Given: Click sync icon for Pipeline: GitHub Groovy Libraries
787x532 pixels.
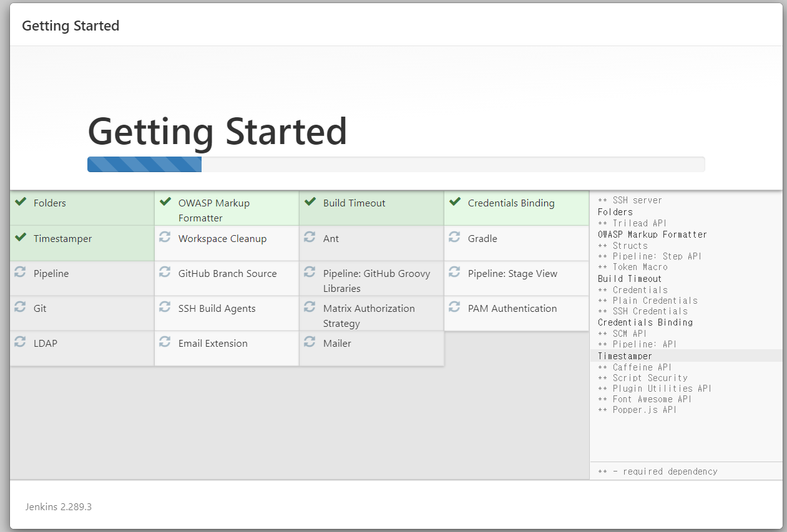Looking at the screenshot, I should click(310, 272).
